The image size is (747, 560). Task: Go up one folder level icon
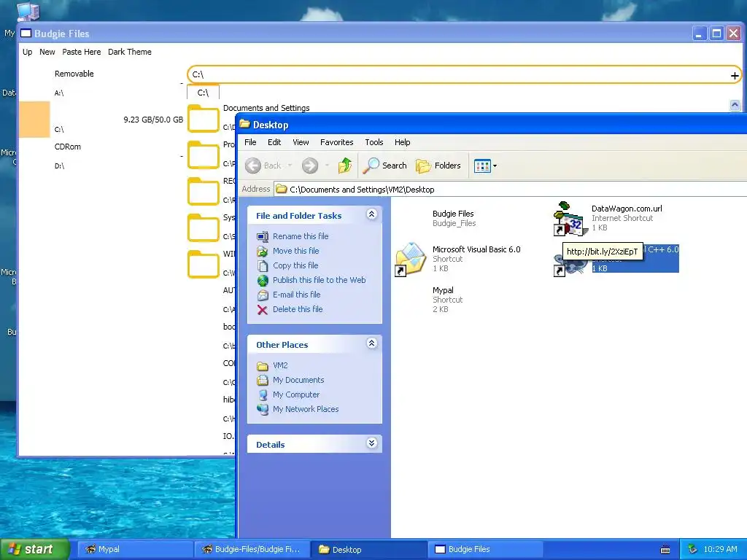tap(345, 166)
